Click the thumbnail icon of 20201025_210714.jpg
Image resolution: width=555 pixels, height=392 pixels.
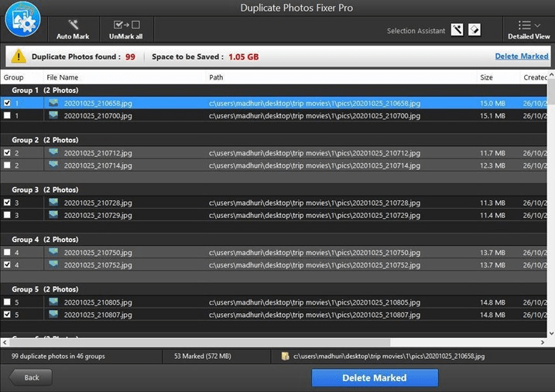pos(53,165)
